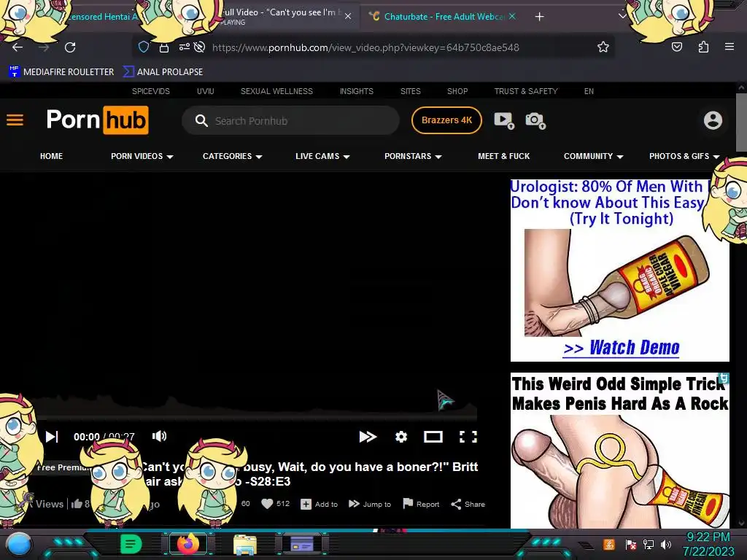Change language via the EN selector
The height and width of the screenshot is (560, 747).
(589, 91)
